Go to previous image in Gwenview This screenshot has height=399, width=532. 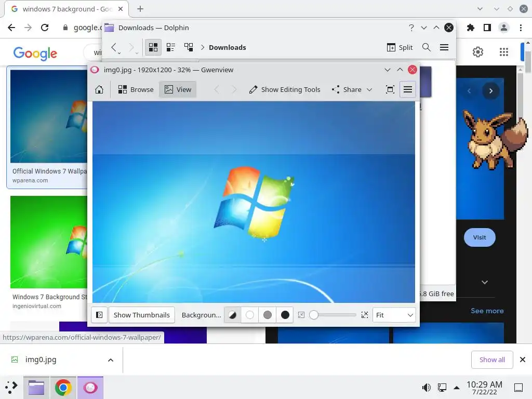[217, 89]
